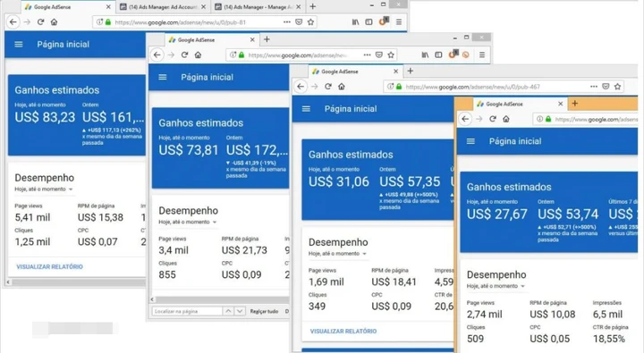Select Google AdSense tab in the US$ 73,81 window

tap(212, 40)
